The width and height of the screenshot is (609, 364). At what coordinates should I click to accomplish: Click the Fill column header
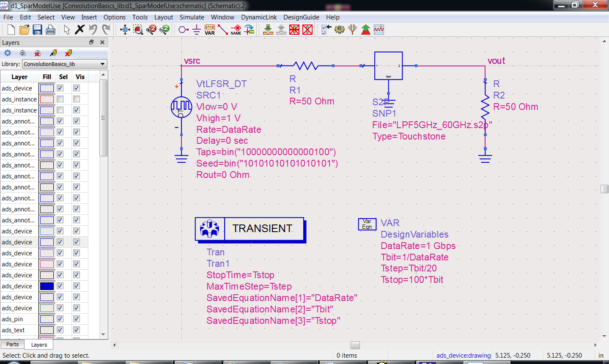pyautogui.click(x=47, y=77)
